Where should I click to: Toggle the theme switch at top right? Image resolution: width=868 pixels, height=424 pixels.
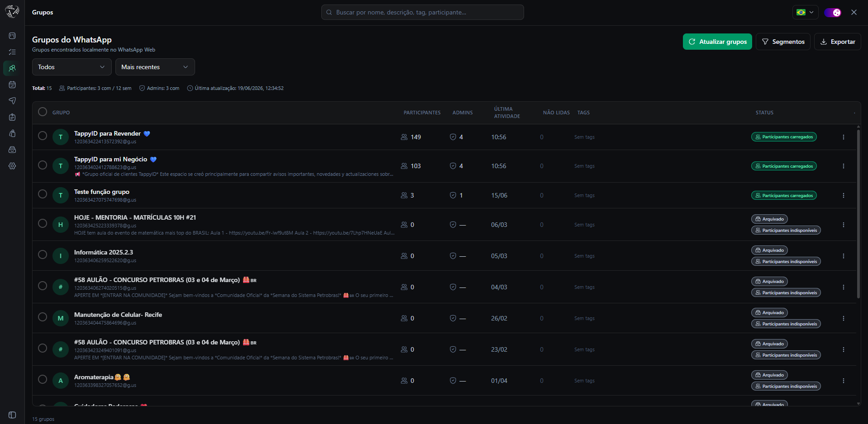pyautogui.click(x=833, y=12)
